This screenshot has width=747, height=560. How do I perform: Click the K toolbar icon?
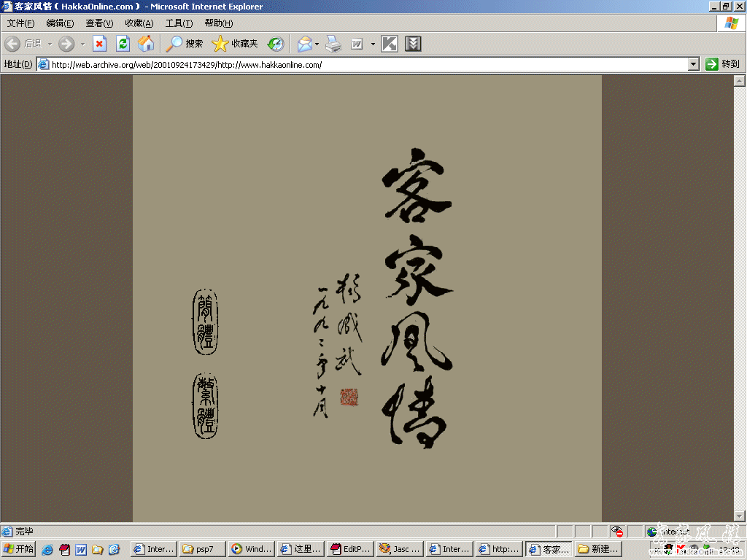(x=390, y=44)
